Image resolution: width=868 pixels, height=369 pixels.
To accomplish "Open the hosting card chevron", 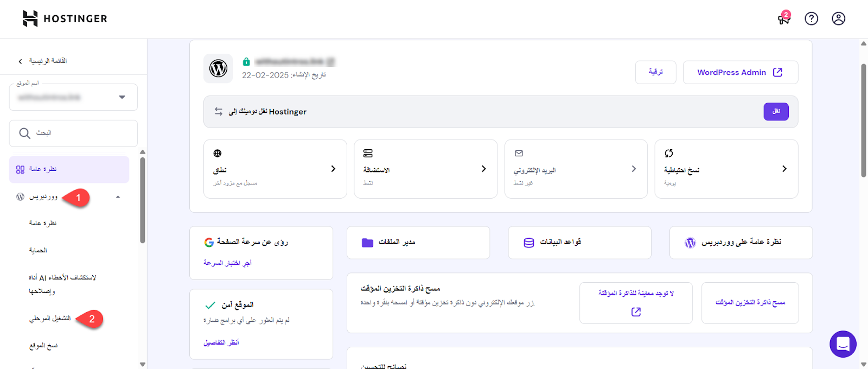I will point(483,169).
